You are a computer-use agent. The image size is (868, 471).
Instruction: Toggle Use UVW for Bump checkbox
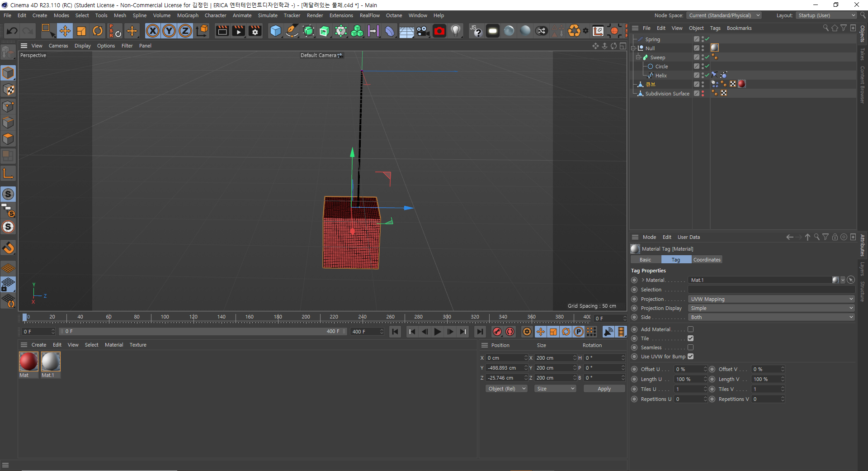690,357
